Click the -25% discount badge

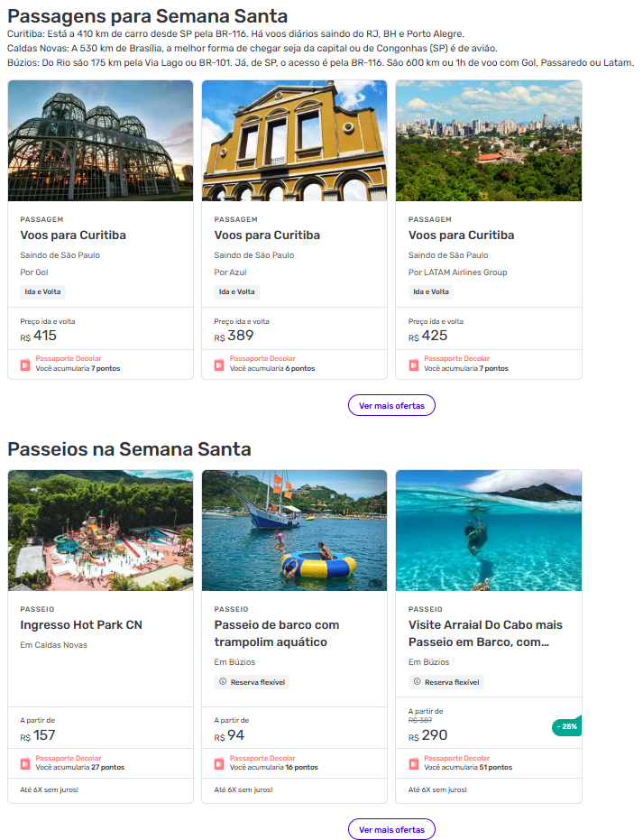click(x=566, y=726)
